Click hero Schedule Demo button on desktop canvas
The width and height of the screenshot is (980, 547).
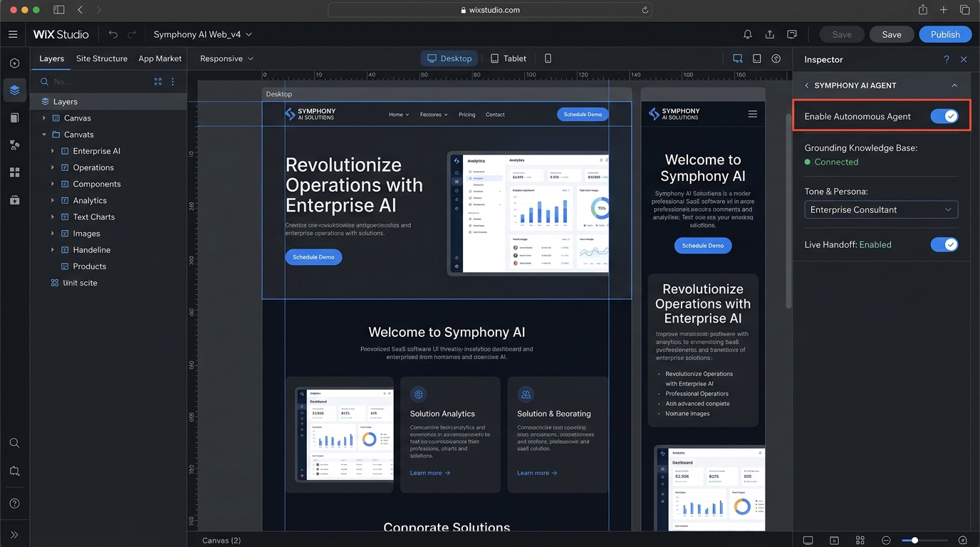313,257
